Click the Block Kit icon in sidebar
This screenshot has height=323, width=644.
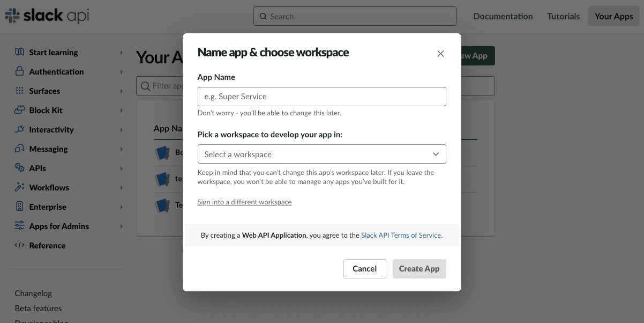pyautogui.click(x=20, y=110)
